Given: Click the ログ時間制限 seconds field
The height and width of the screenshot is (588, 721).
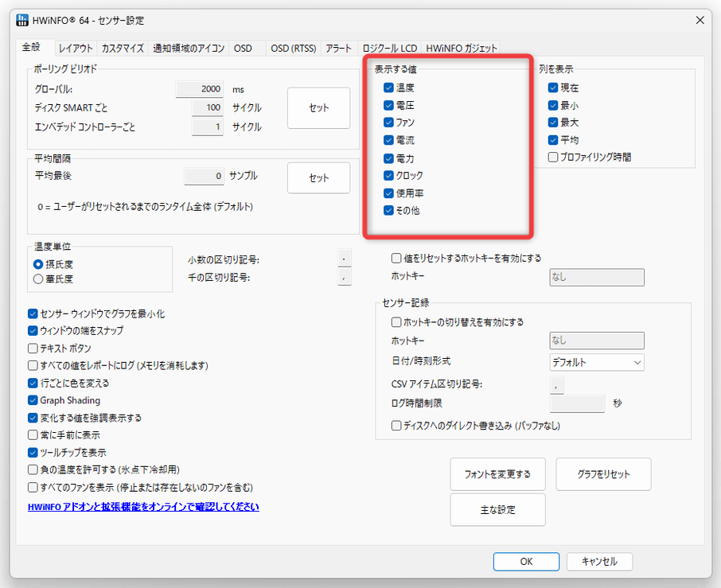Looking at the screenshot, I should [578, 403].
